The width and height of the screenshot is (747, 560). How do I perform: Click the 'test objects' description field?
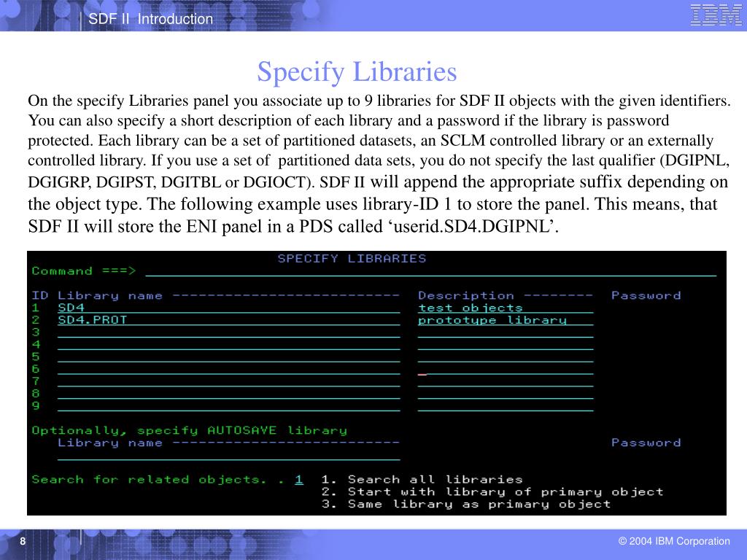pyautogui.click(x=506, y=308)
